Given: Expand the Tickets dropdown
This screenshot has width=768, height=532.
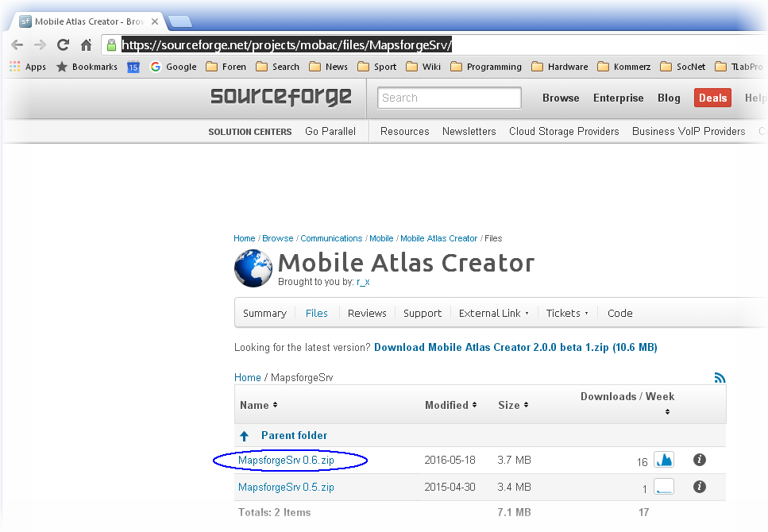Looking at the screenshot, I should [x=567, y=314].
